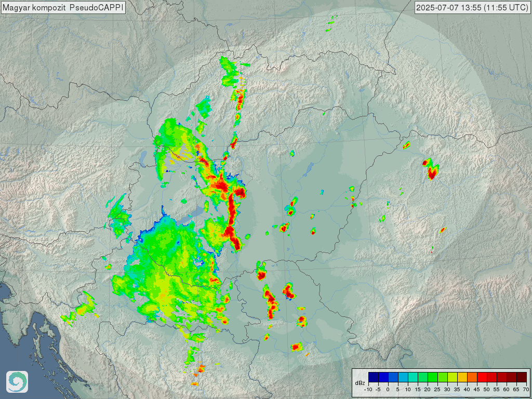This screenshot has width=532, height=399.
Task: Click the '55' legend scale value
Action: pyautogui.click(x=496, y=390)
